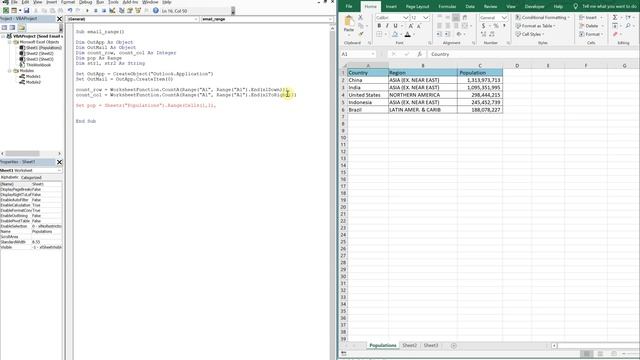Reset the macro with the stop square icon
The image size is (640, 360).
coord(104,11)
